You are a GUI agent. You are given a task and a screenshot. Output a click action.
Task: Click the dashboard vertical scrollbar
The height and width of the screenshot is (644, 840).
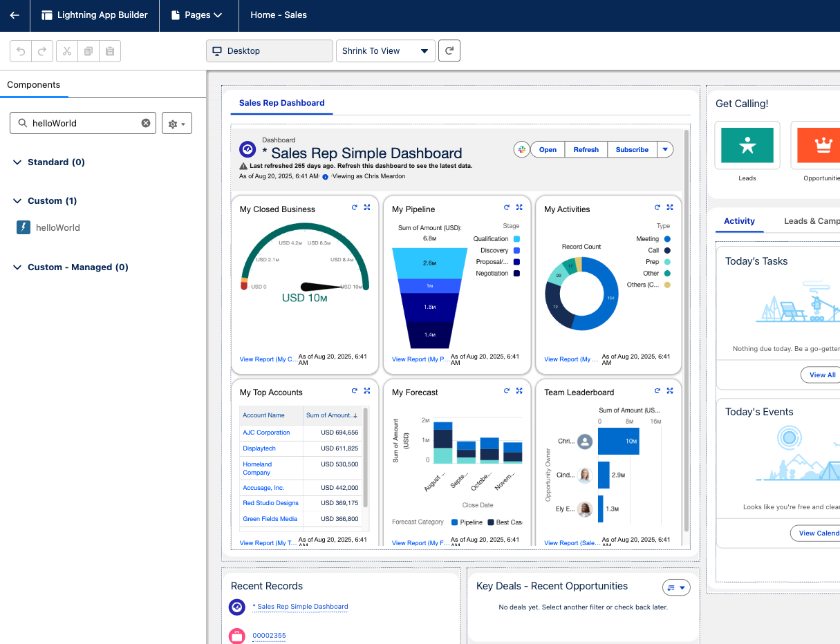(x=686, y=330)
